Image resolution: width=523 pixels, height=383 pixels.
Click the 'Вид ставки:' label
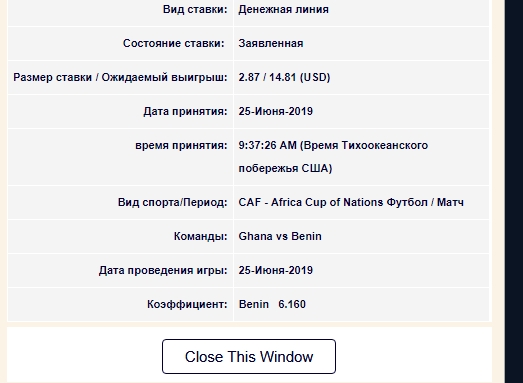coord(195,9)
